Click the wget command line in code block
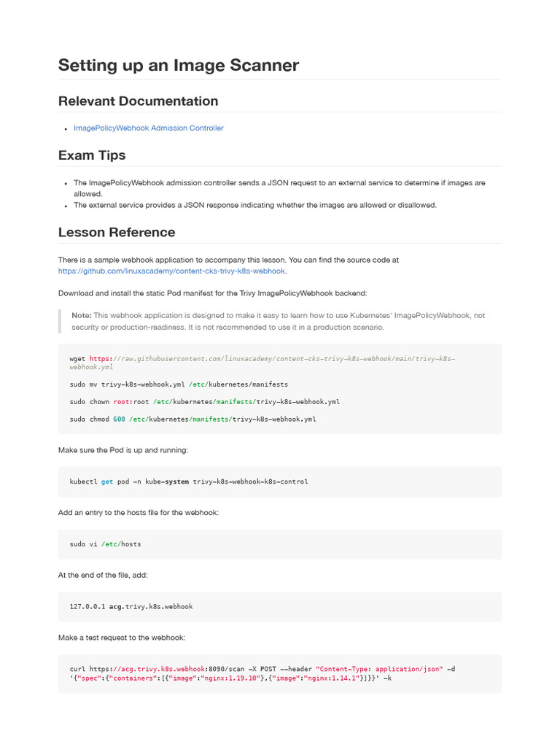Viewport: 560px width, 747px height. 262,363
